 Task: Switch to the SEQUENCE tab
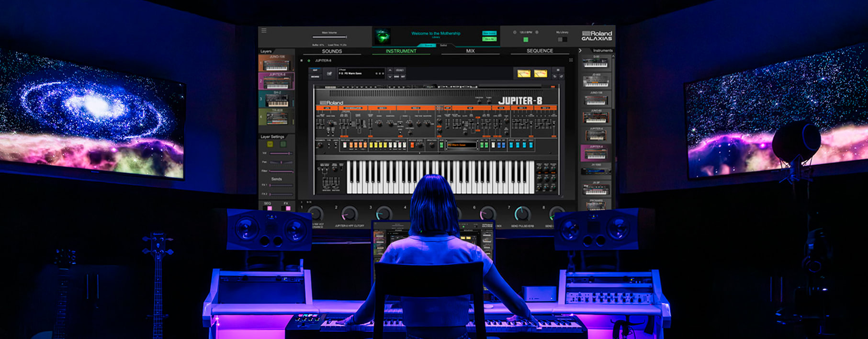pos(540,51)
